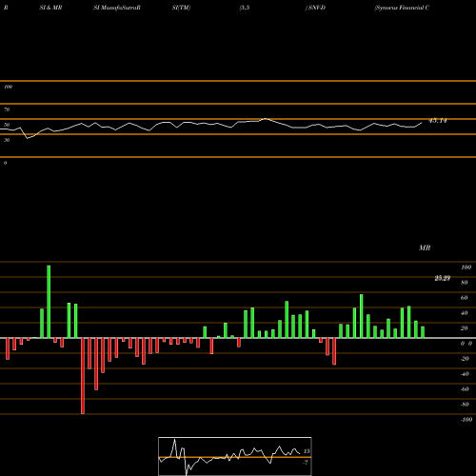476x476 pixels.
Task: Click the 'SI MunafaSutraR' header text
Action: point(117,8)
